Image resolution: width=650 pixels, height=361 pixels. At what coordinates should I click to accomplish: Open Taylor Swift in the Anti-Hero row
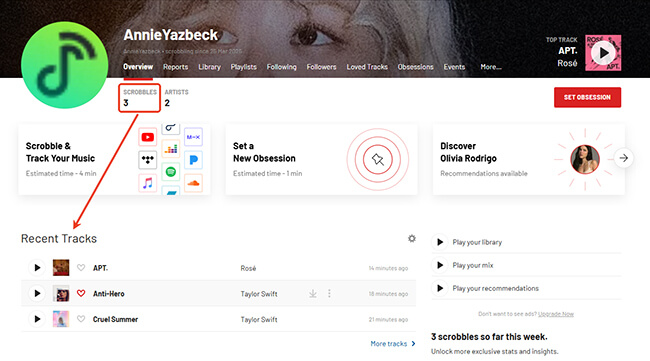[x=259, y=294]
